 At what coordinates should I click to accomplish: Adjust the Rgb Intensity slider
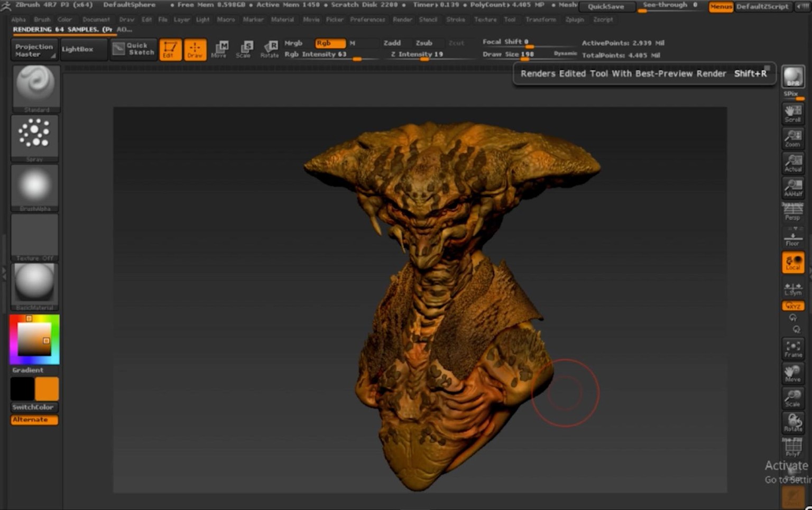(x=330, y=55)
